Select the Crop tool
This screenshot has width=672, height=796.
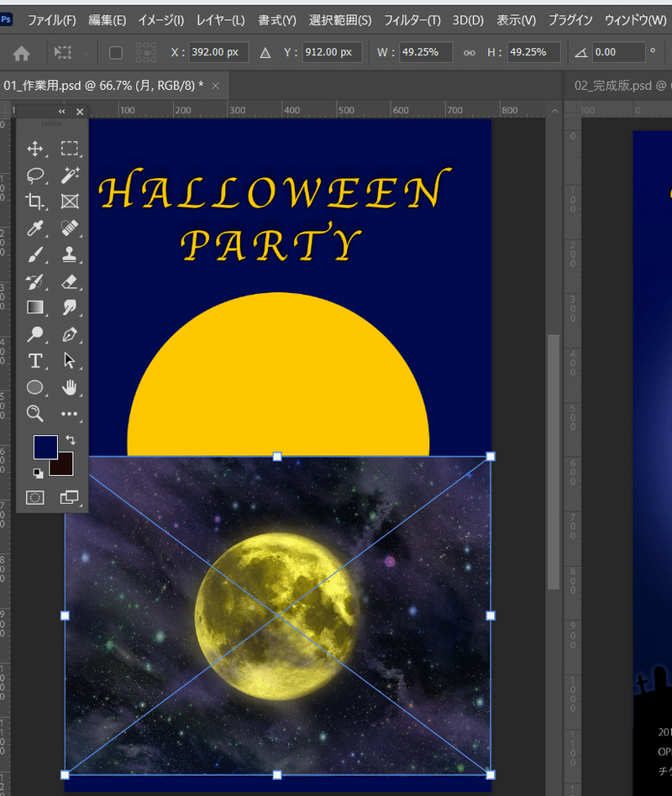[34, 202]
